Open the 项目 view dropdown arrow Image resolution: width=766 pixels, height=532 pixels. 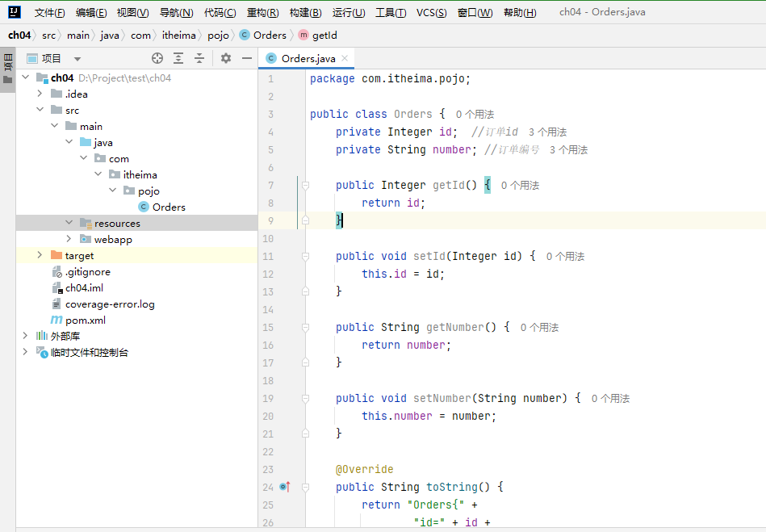(77, 59)
